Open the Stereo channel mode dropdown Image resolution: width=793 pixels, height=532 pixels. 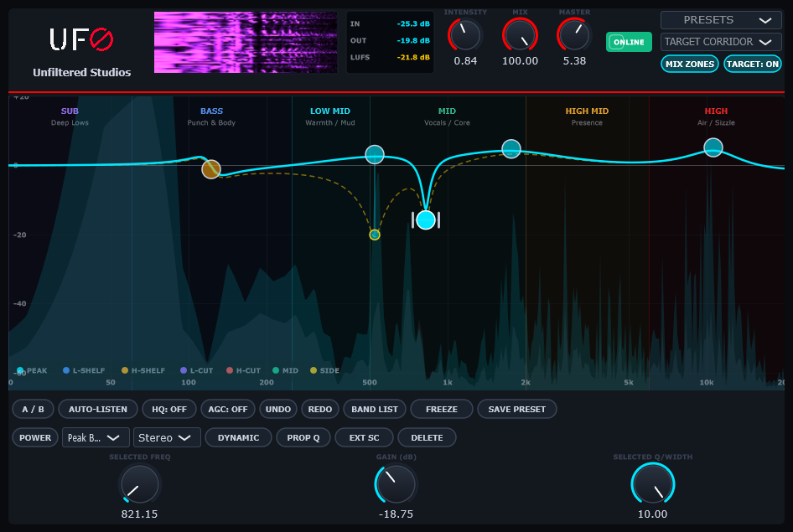click(x=167, y=437)
